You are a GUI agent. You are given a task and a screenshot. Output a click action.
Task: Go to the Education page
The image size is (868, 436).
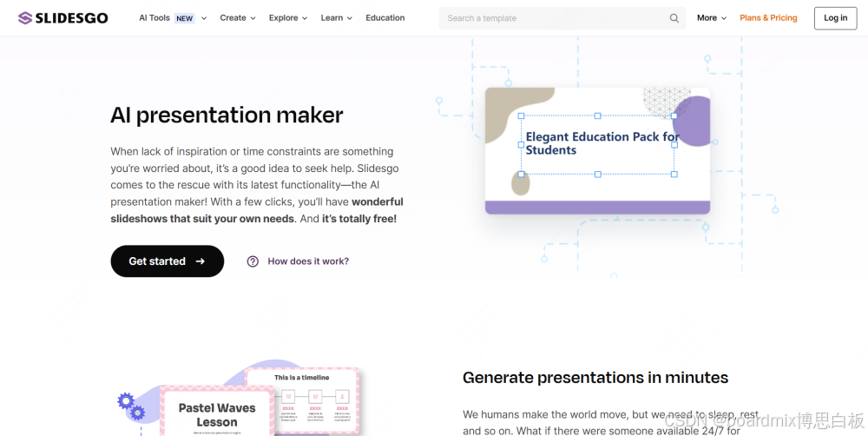(x=385, y=17)
